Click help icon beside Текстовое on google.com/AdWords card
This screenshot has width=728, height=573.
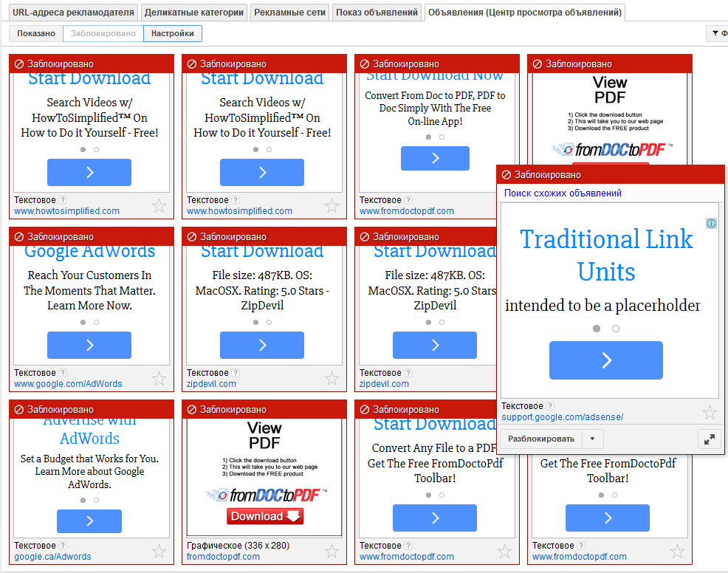click(x=63, y=373)
